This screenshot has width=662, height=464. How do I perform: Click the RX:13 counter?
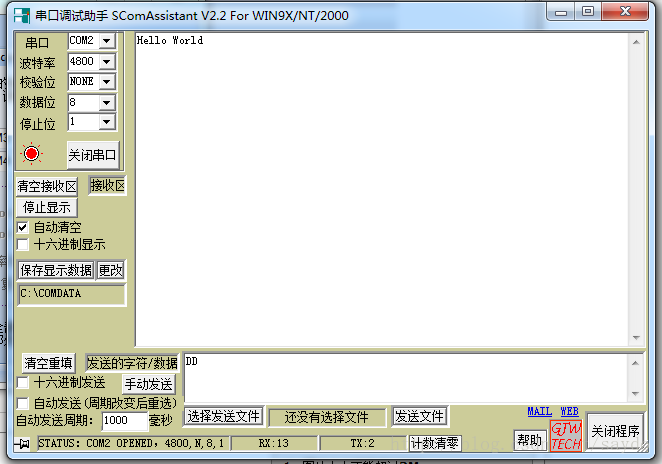274,443
